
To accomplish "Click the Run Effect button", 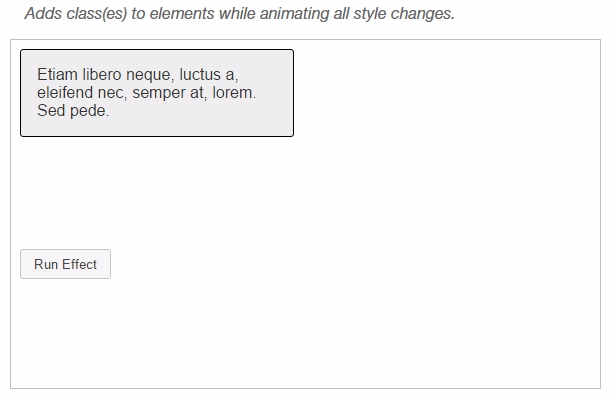I will pos(66,264).
